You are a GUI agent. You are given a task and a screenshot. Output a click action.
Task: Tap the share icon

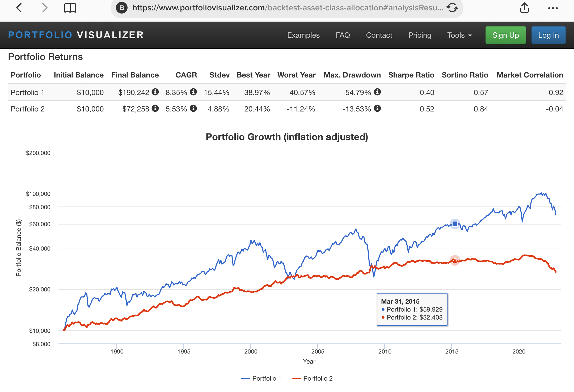[524, 8]
